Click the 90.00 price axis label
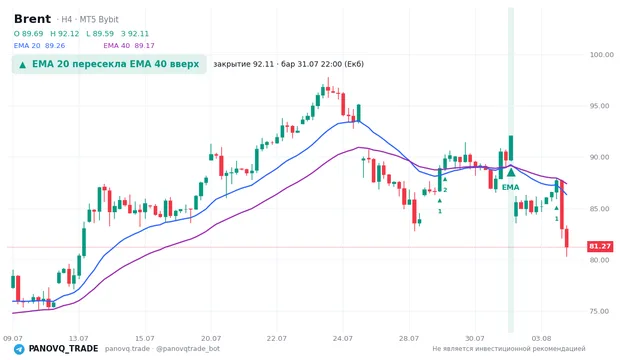 600,157
